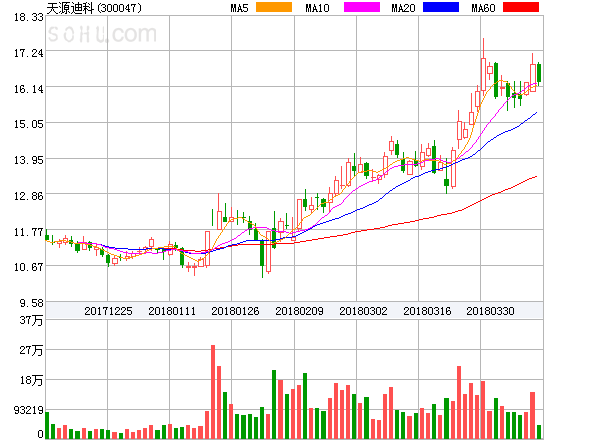This screenshot has height=440, width=600.
Task: Click the 93219 volume axis label
Action: click(29, 410)
